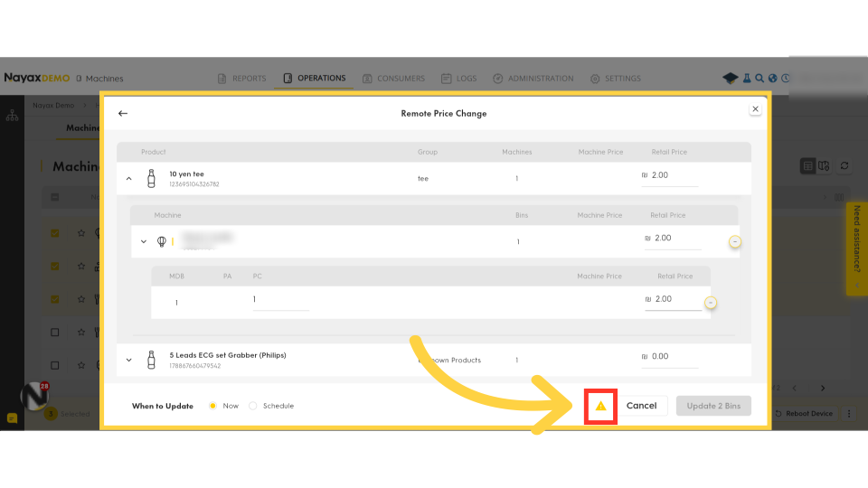868x488 pixels.
Task: Uncheck the first checked machine row checkbox
Action: pyautogui.click(x=55, y=233)
